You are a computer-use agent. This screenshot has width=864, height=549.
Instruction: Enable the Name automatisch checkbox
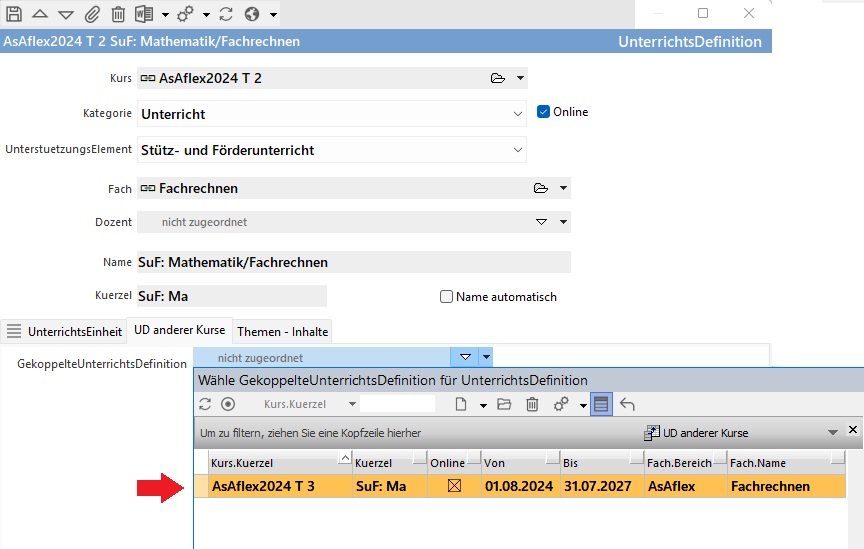click(x=447, y=297)
